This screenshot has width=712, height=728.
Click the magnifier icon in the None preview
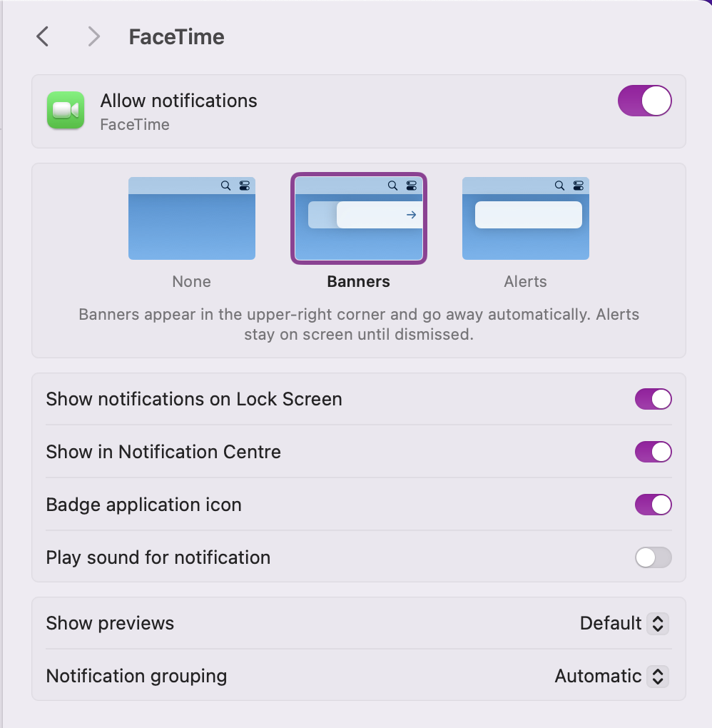tap(225, 186)
